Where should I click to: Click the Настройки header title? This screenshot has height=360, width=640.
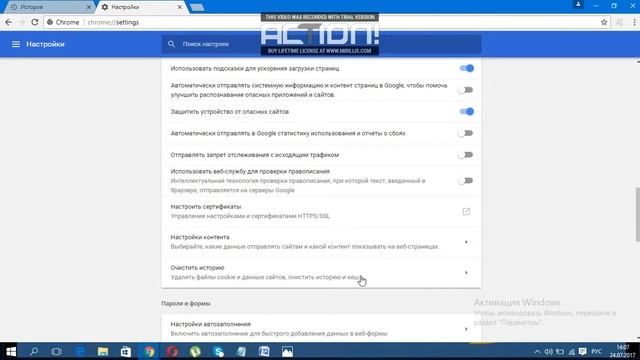pyautogui.click(x=45, y=44)
